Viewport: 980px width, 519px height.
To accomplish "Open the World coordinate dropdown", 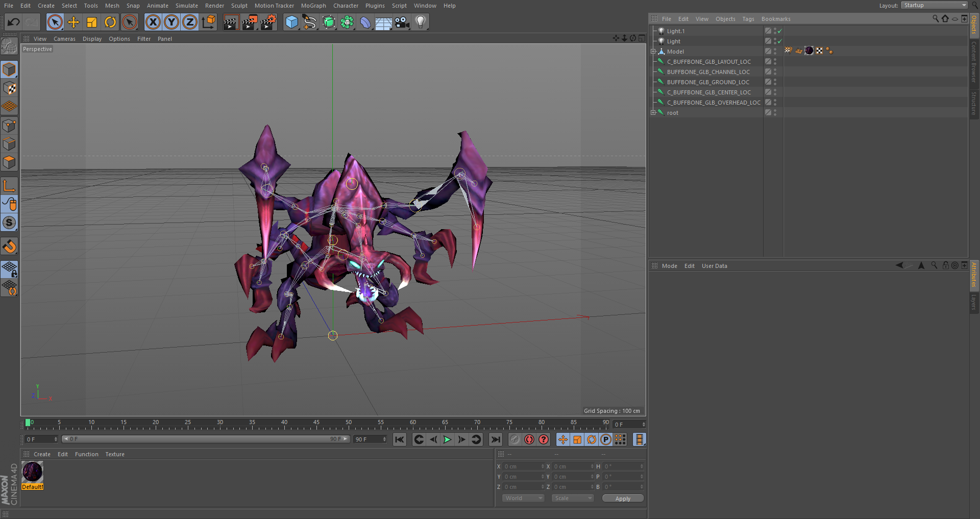I will click(524, 498).
